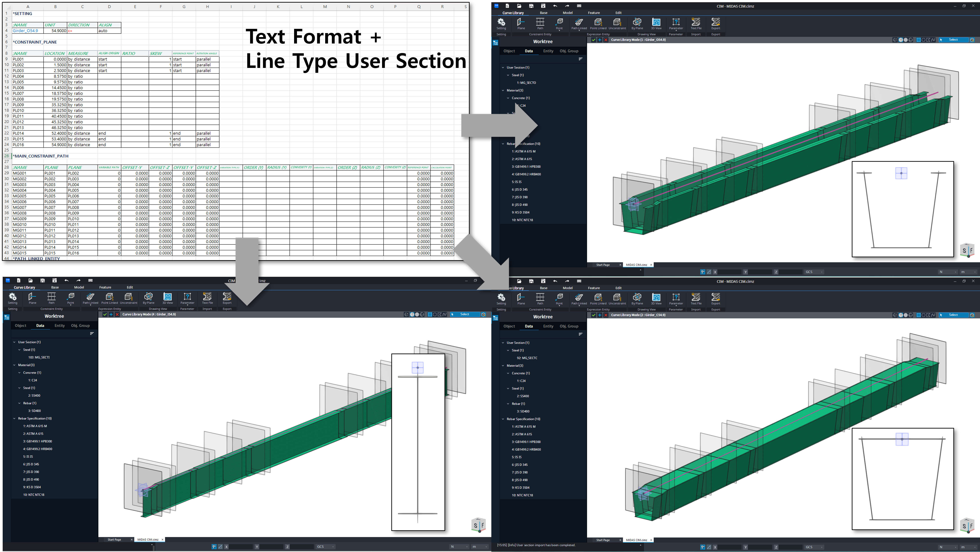Click worktree sort button in Girder_O54.9 window
This screenshot has height=552, width=980.
click(580, 59)
